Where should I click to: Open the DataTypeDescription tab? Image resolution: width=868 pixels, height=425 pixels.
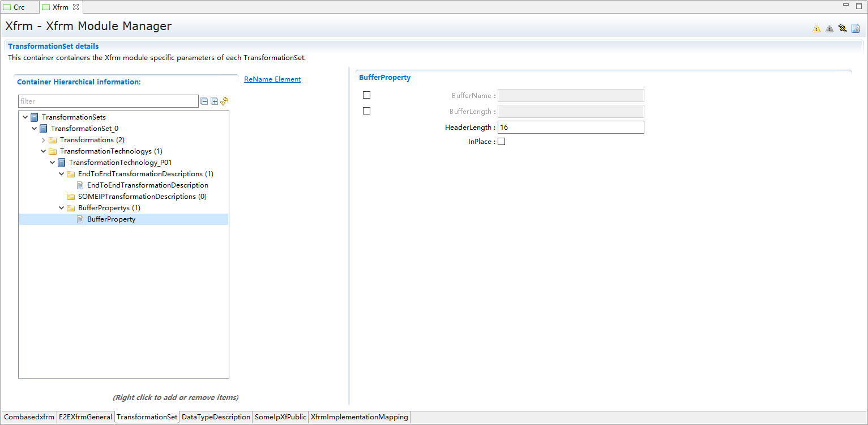coord(216,417)
